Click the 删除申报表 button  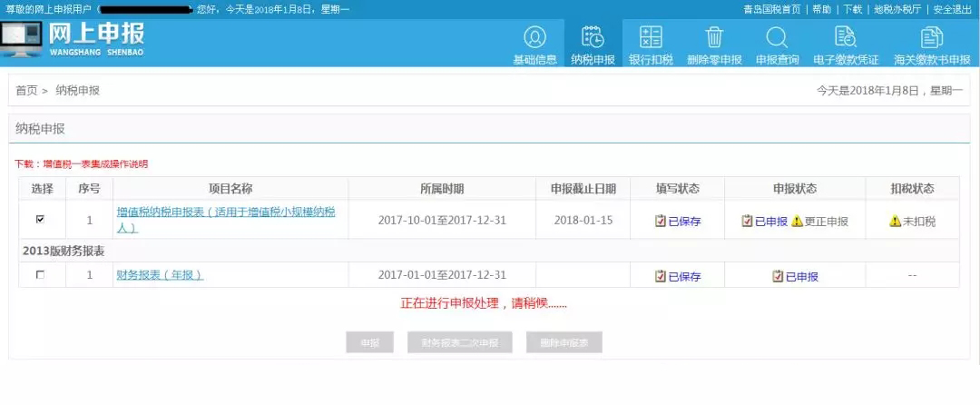coord(564,342)
